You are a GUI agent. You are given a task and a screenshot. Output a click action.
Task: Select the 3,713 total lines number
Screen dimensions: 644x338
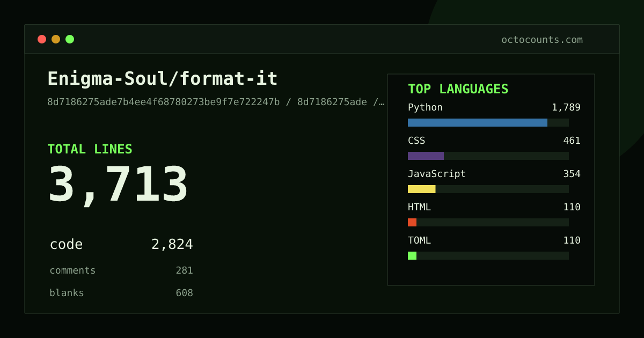tap(118, 185)
